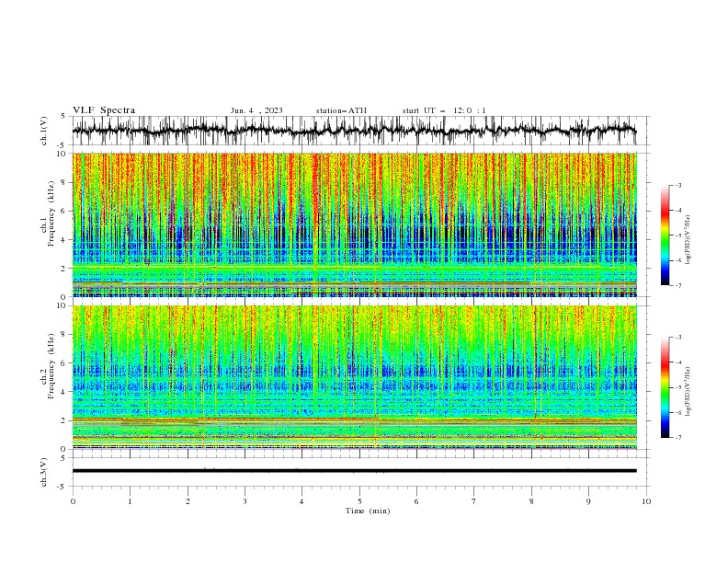Click the "5" tick on ch.3 voltage axis
This screenshot has width=728, height=563.
pos(65,458)
